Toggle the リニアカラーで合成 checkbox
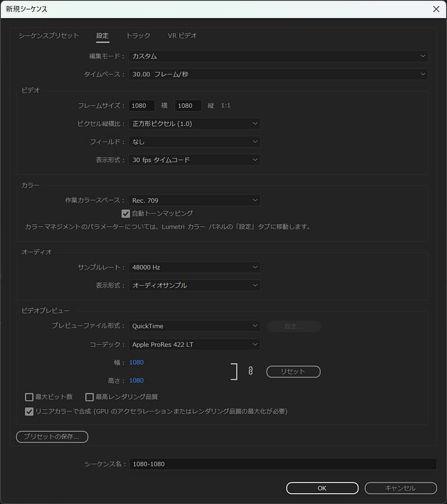Screen dimensions: 447x504 [x=29, y=412]
